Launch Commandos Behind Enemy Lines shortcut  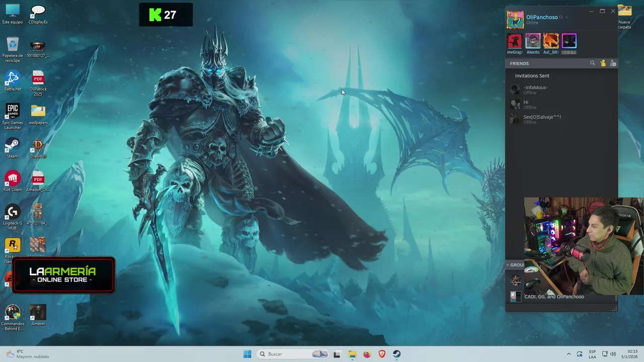click(13, 318)
